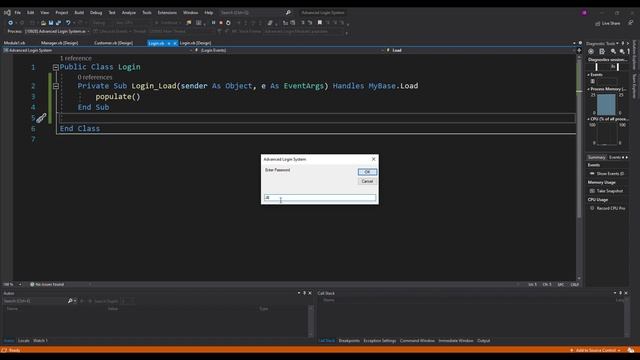Switch to the Customer.vb [Design] tab
The height and width of the screenshot is (360, 640).
(113, 43)
